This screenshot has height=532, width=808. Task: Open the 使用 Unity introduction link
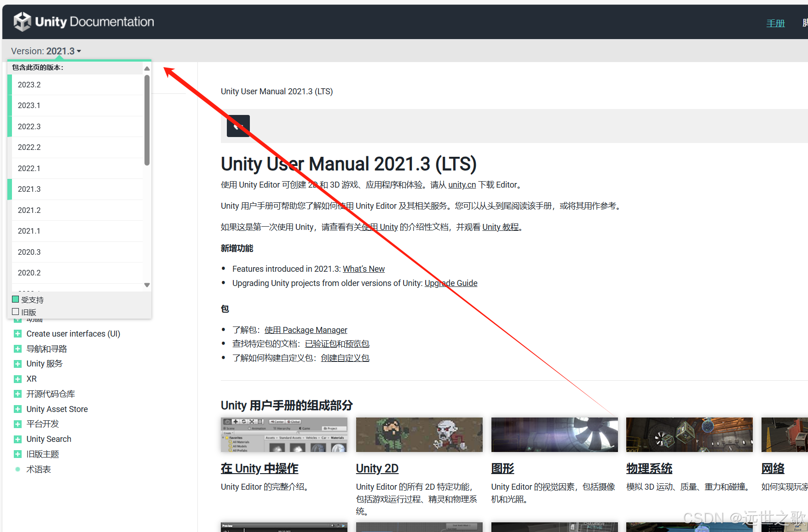[x=380, y=227]
